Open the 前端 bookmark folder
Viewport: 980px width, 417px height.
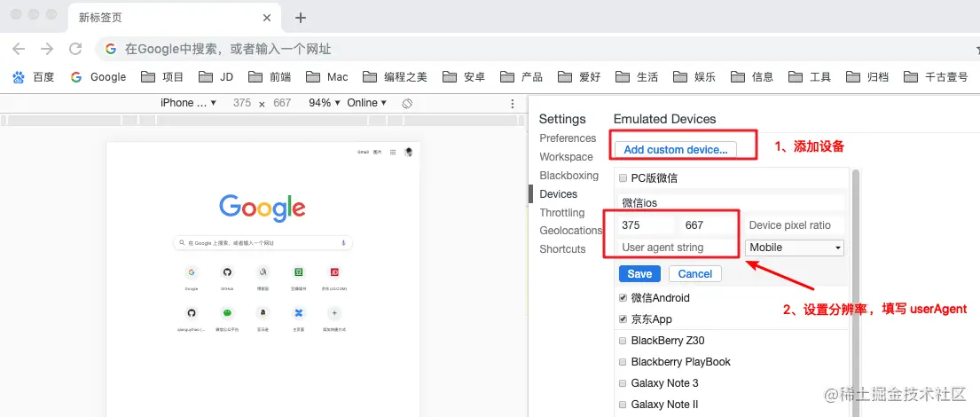click(270, 77)
